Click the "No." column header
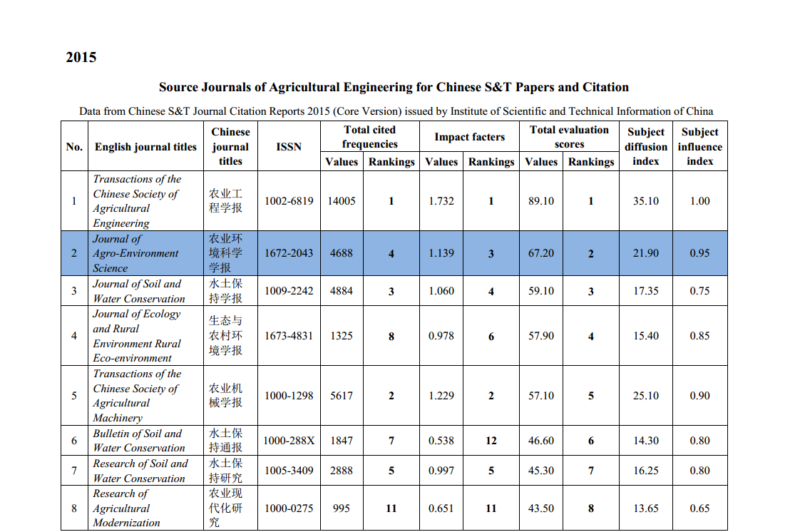The image size is (800, 532). 74,147
